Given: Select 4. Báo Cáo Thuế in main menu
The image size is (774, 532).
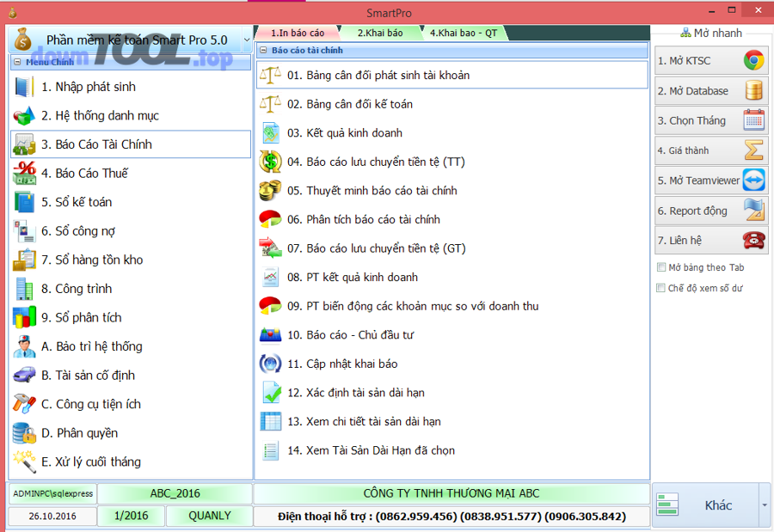Looking at the screenshot, I should point(84,174).
